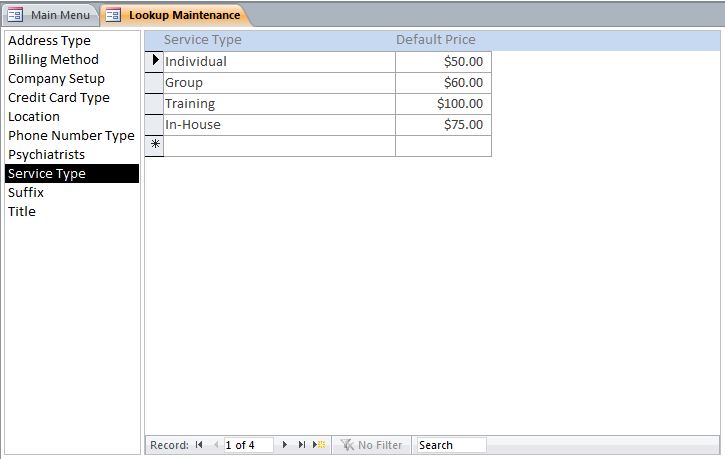Select Billing Method in lookup list

click(72, 60)
